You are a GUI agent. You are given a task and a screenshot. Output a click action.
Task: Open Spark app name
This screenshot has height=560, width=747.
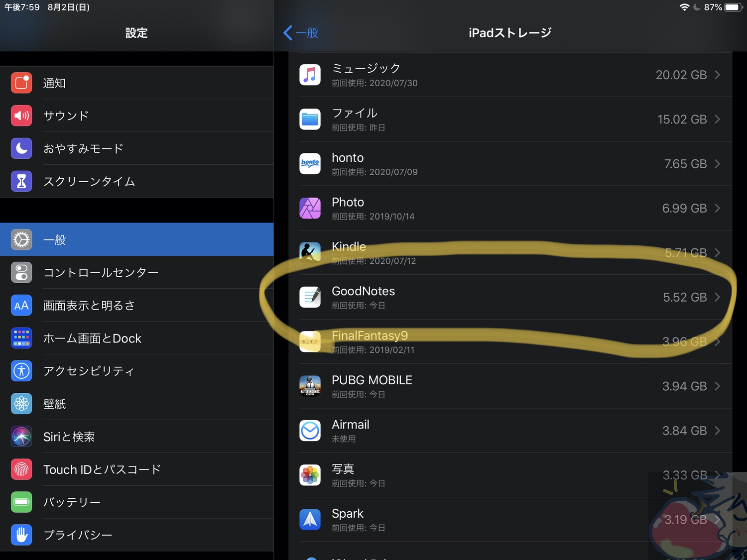[x=348, y=514]
